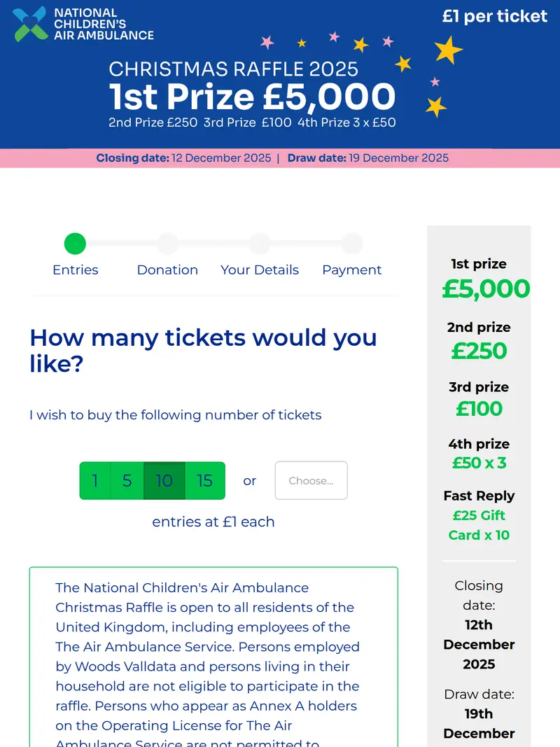Click a gold star decoration near the header
The image size is (560, 747).
click(447, 50)
